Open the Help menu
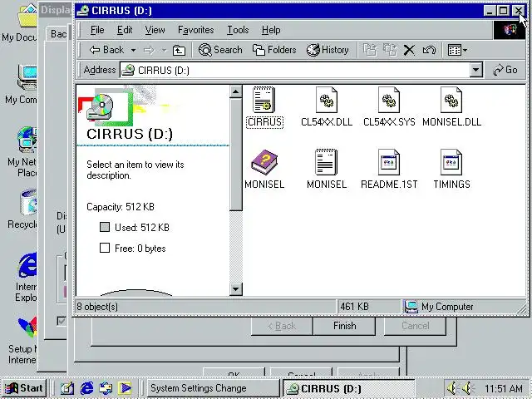The width and height of the screenshot is (532, 399). [x=271, y=30]
